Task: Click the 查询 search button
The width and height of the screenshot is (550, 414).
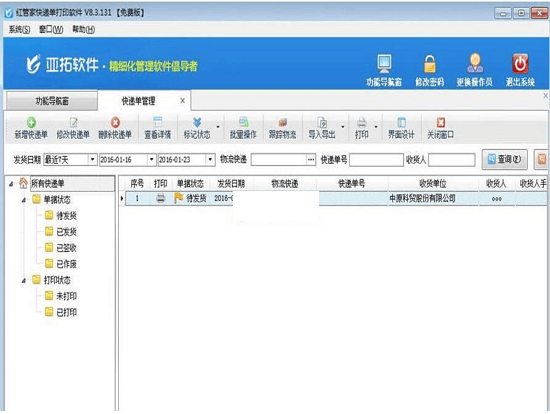Action: pyautogui.click(x=505, y=159)
